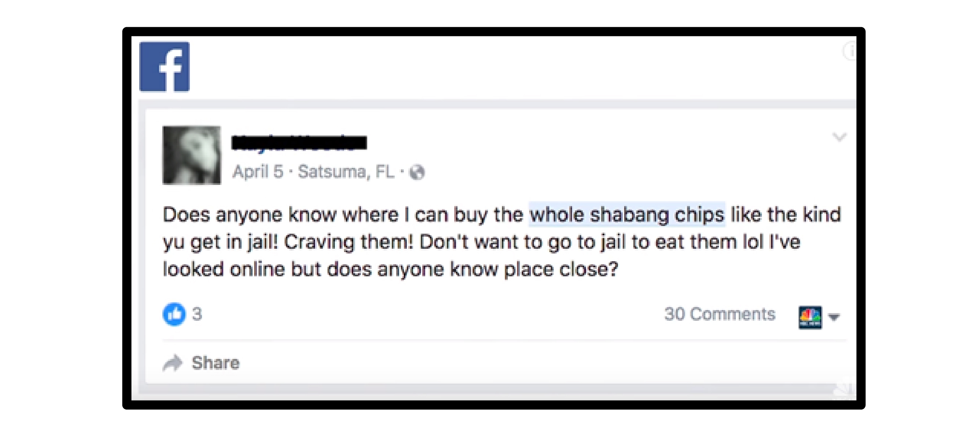Open the dropdown arrow beside NBC avatar
This screenshot has height=442, width=980.
tap(834, 317)
